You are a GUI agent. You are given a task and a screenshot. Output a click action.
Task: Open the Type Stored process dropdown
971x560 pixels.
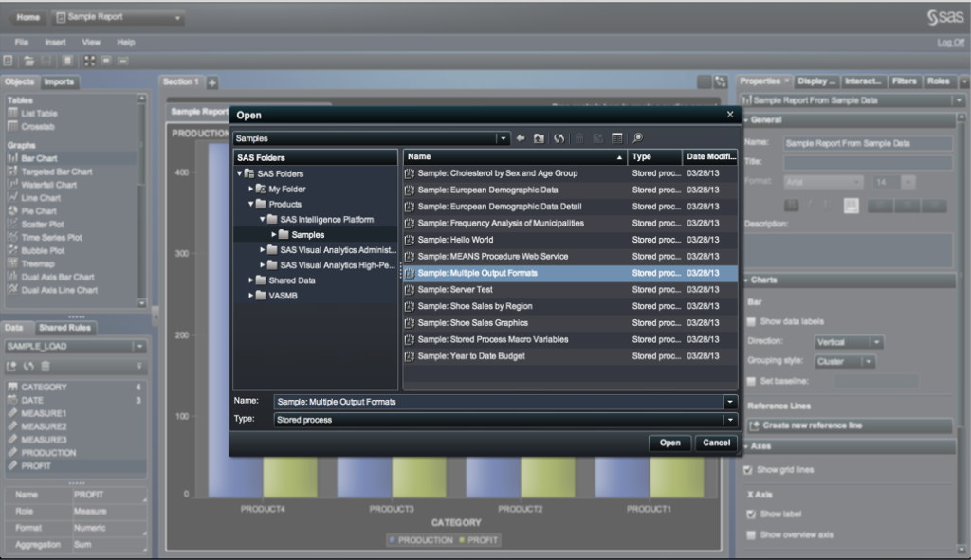tap(730, 420)
